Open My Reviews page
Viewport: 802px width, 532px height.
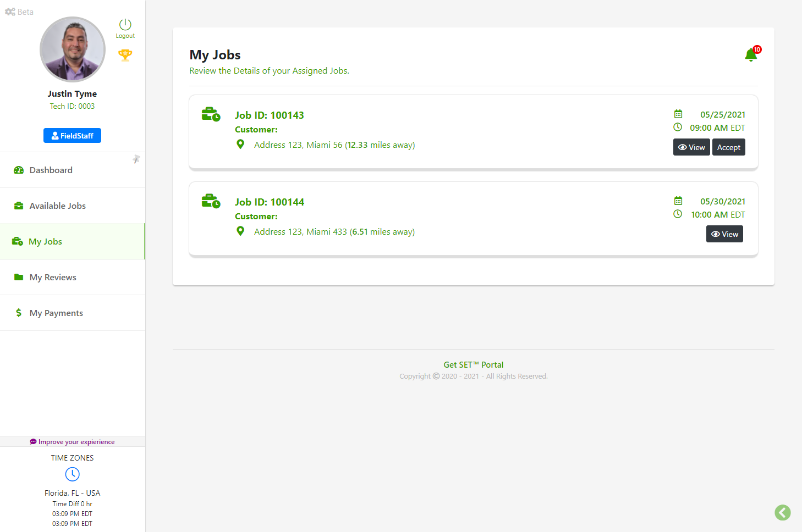tap(53, 277)
